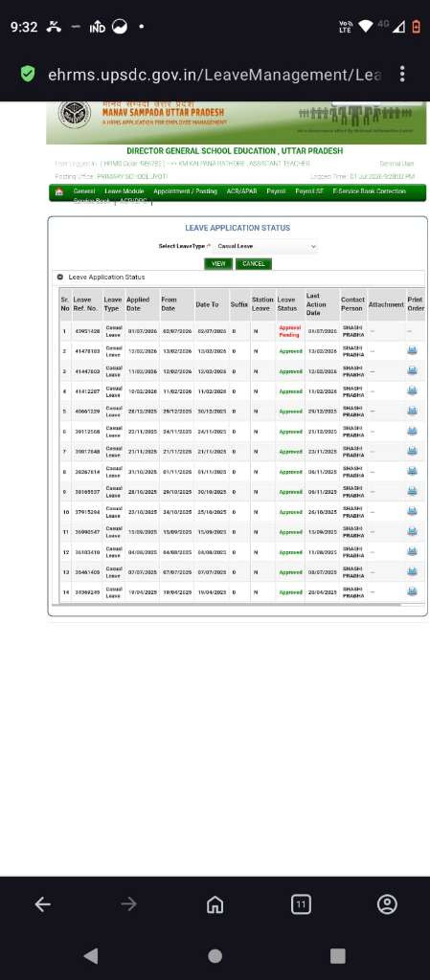Click the Station Leave column header

262,303
